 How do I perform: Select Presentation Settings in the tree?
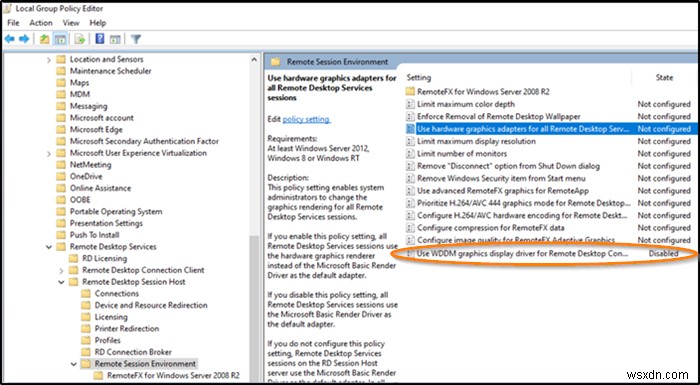tap(106, 223)
